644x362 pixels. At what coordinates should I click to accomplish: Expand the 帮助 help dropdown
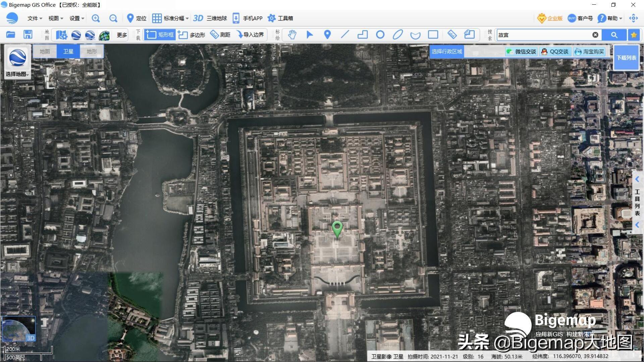[610, 18]
